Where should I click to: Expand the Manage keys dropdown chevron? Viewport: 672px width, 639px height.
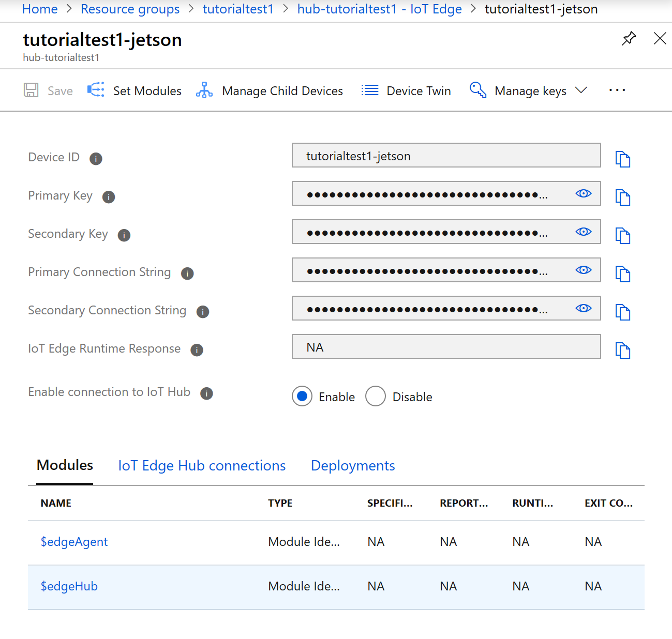pos(581,90)
